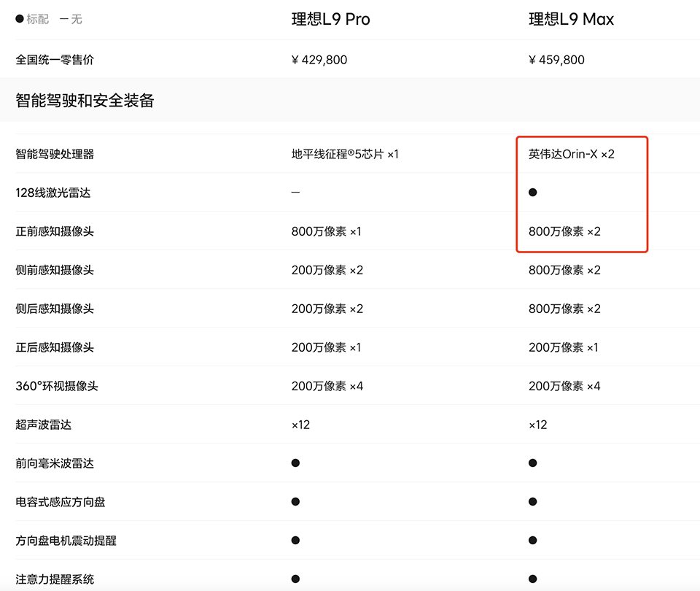
Task: Click 800万像素 ×2 in 侧前感知摄像头 row
Action: [564, 270]
